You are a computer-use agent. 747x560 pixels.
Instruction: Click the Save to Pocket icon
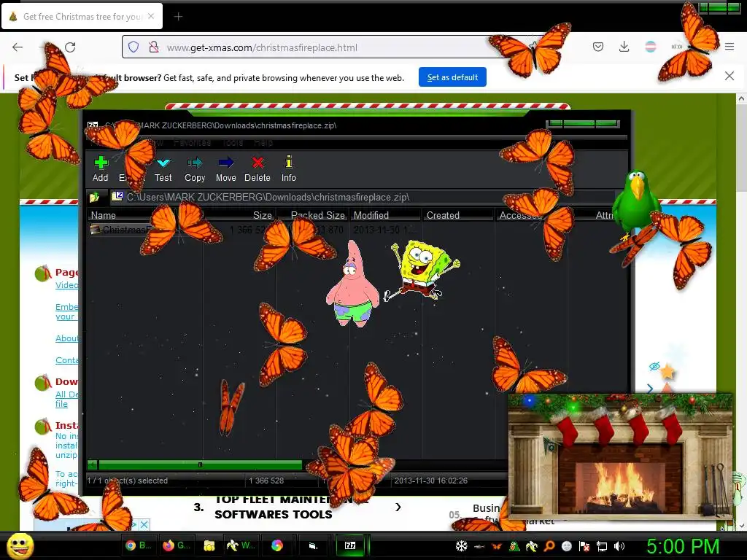pos(598,47)
